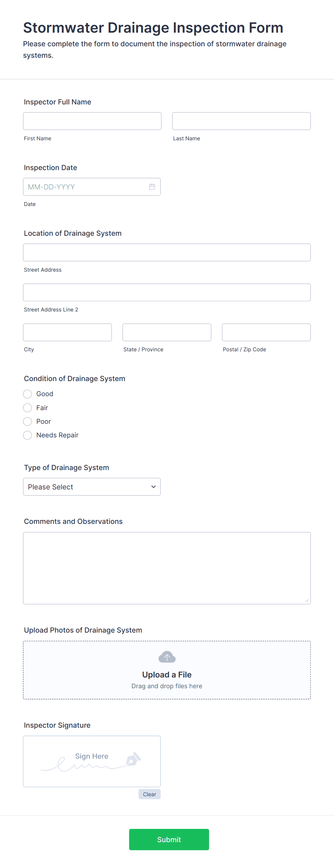Click the Comments and Observations text area
Image resolution: width=334 pixels, height=868 pixels.
pyautogui.click(x=167, y=568)
